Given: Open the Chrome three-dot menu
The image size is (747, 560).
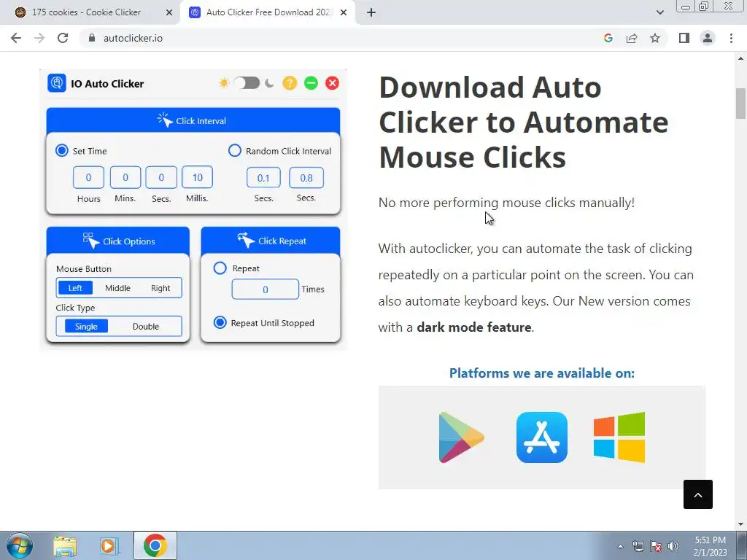Looking at the screenshot, I should pyautogui.click(x=731, y=38).
